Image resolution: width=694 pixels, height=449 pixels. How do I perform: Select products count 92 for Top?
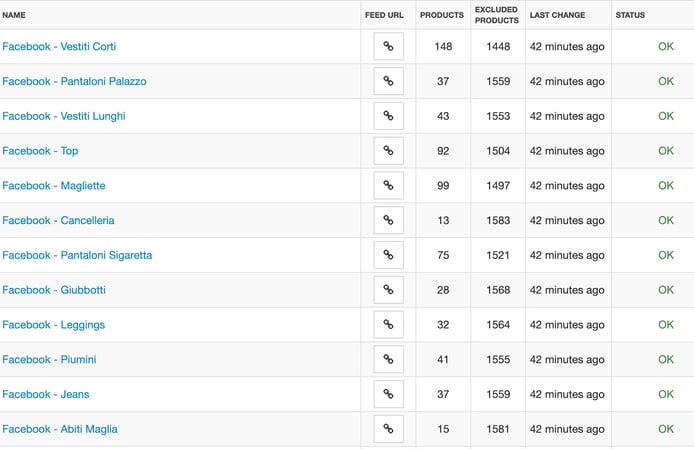coord(443,151)
